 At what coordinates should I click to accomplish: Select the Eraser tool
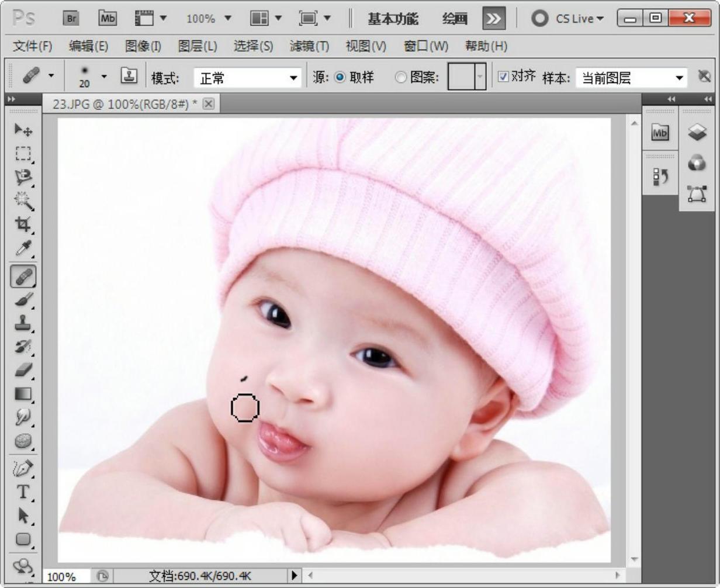[23, 370]
